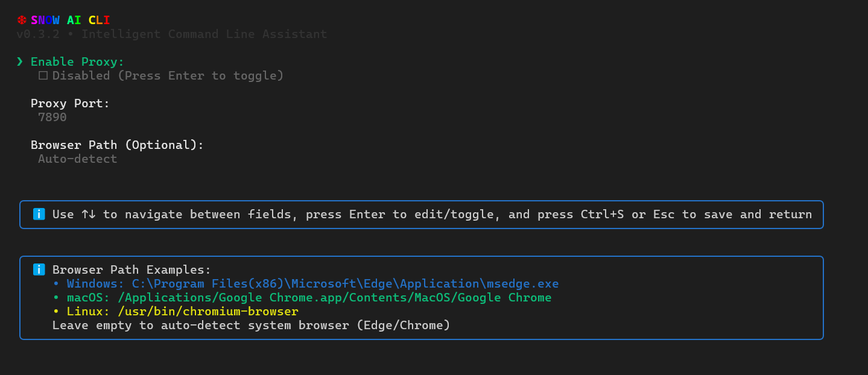Select the Enable Proxy field label
This screenshot has height=375, width=868.
coord(77,61)
